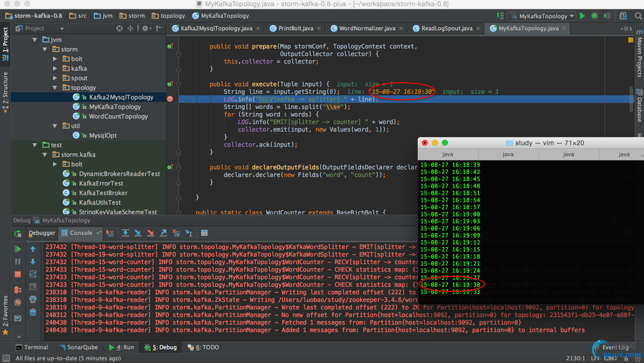Click the yellow code analysis indicator

[x=631, y=39]
